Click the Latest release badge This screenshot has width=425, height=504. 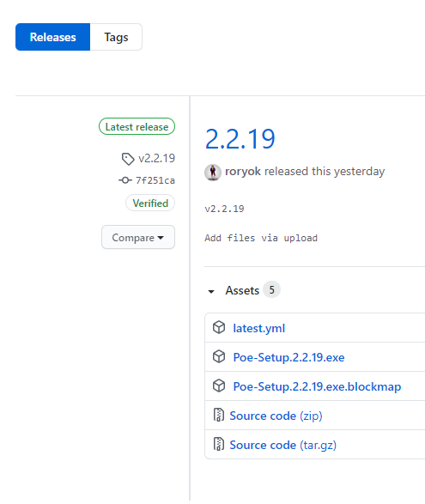click(x=137, y=126)
